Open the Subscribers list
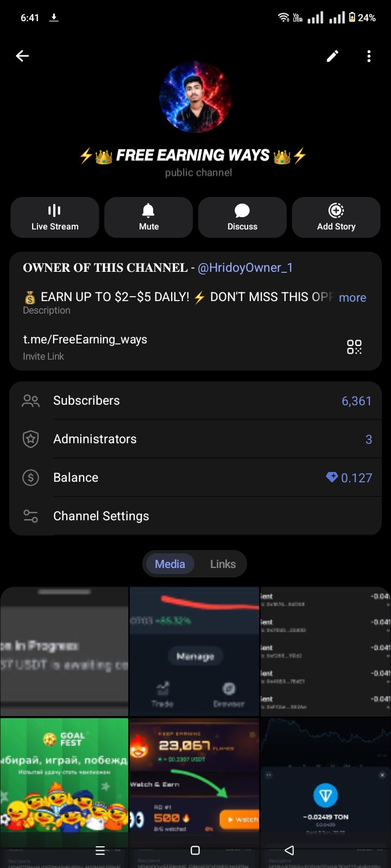The image size is (391, 868). click(x=195, y=401)
